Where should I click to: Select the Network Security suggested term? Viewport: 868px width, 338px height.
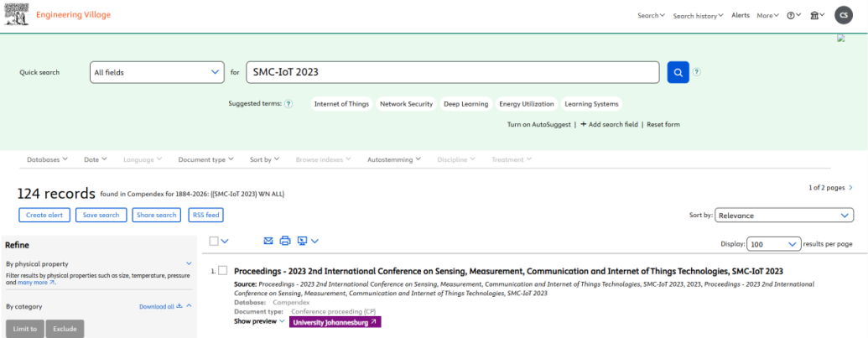(x=406, y=104)
